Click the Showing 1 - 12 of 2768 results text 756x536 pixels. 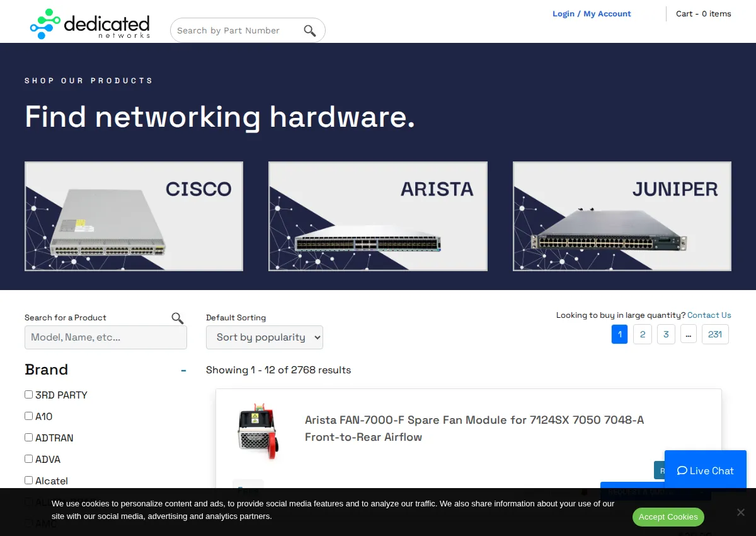point(278,370)
